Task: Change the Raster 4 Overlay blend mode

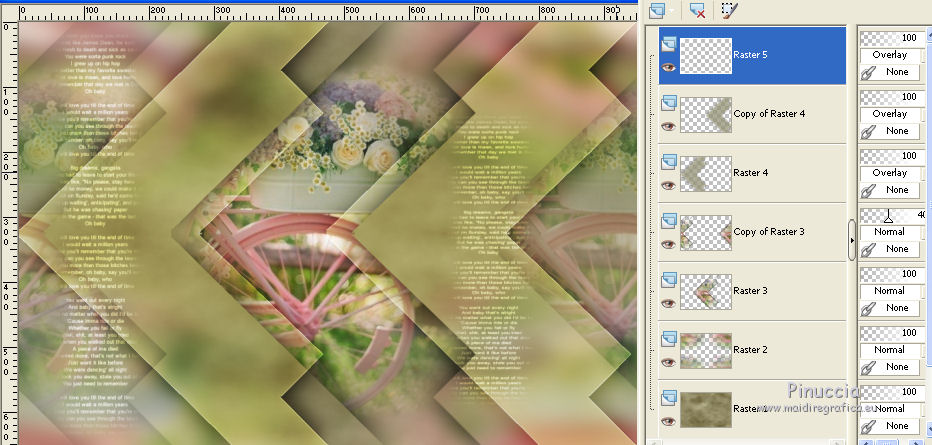Action: pyautogui.click(x=890, y=172)
